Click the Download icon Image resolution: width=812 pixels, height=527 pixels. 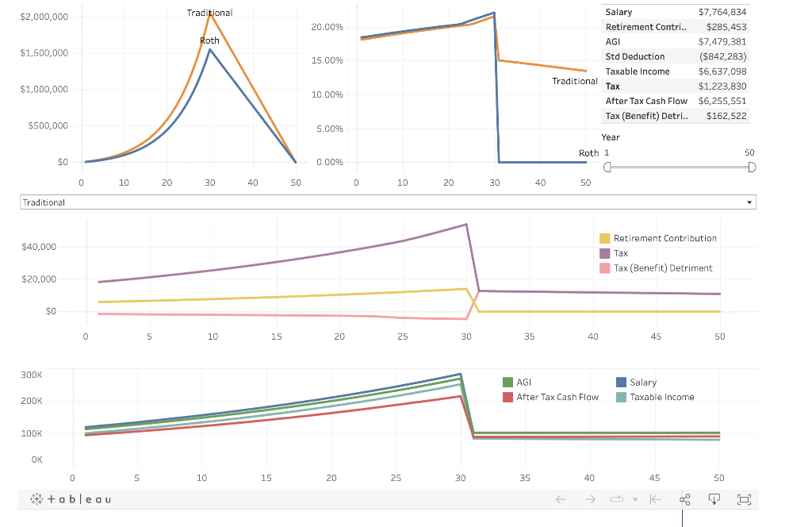tap(714, 499)
